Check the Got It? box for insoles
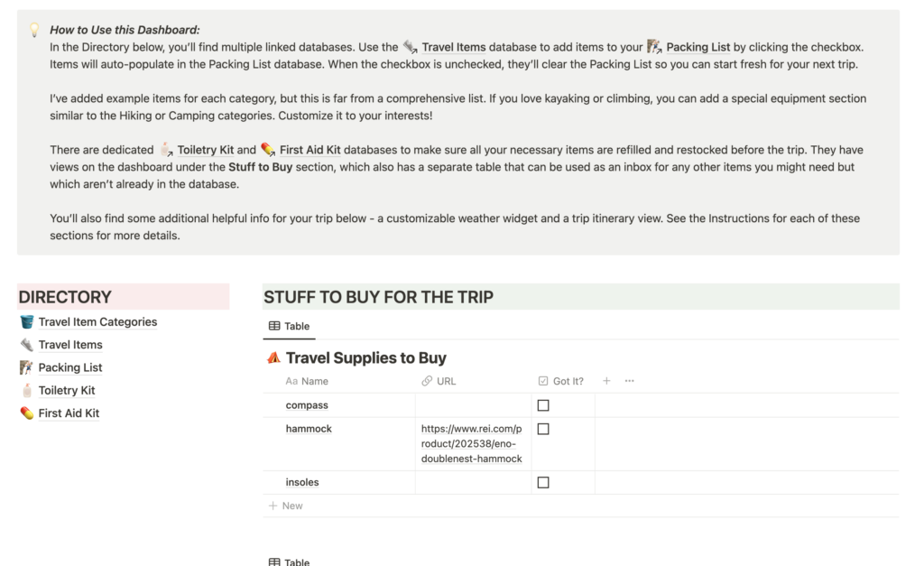Screen dimensions: 924x566 543,481
